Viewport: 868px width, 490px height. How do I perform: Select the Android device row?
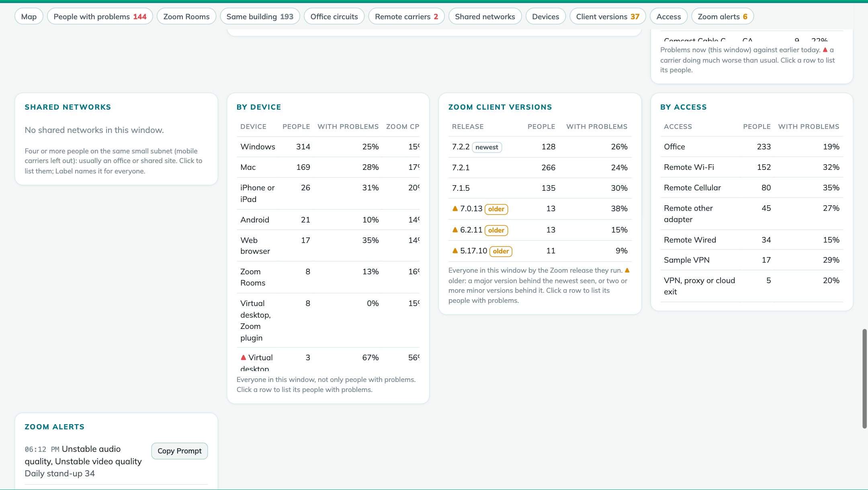[328, 220]
